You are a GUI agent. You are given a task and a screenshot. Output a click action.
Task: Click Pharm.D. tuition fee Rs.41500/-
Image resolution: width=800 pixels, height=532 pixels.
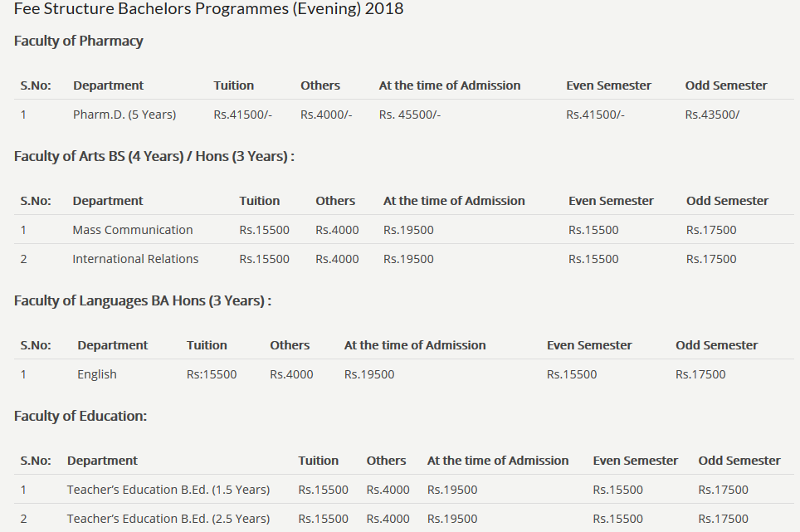pyautogui.click(x=242, y=115)
